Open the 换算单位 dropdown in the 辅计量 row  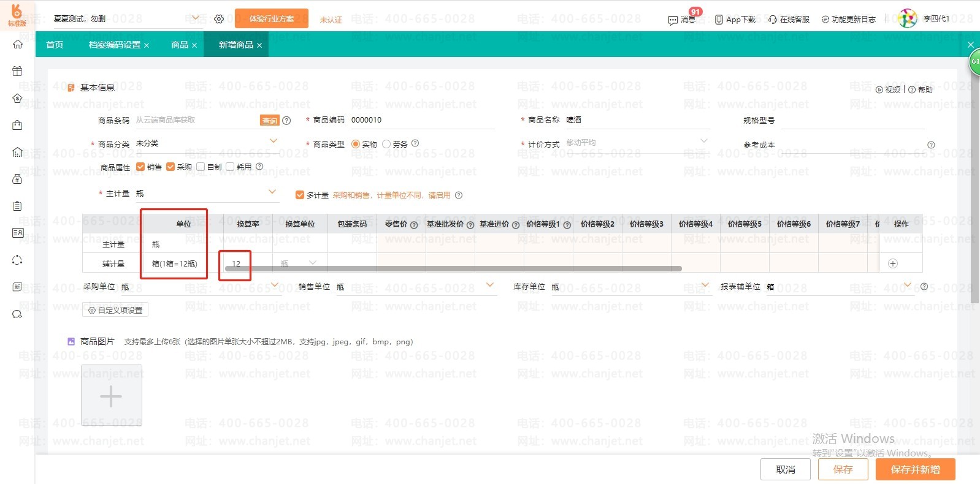point(313,263)
